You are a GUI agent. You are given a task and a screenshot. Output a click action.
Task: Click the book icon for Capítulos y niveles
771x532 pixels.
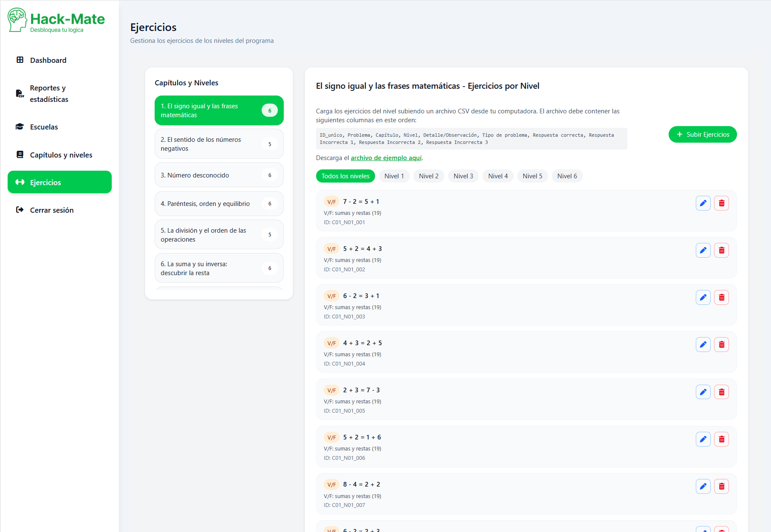[20, 155]
